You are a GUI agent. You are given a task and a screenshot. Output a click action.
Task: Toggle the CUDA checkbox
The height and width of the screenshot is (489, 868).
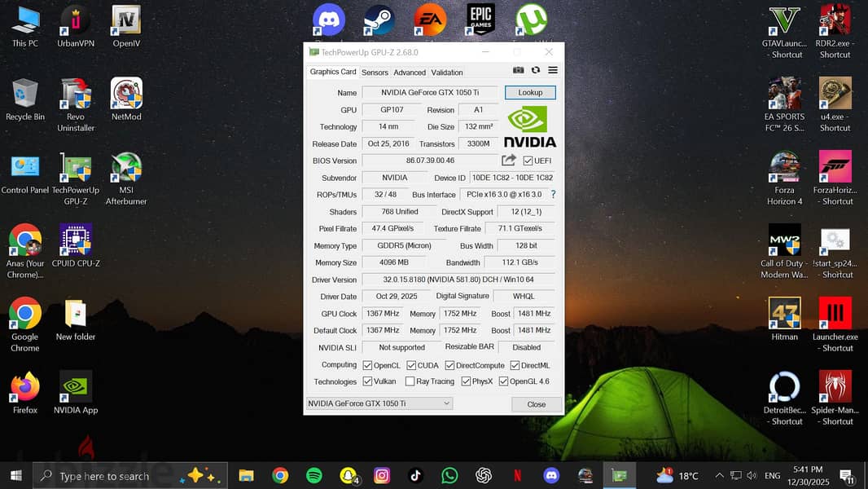click(x=410, y=365)
